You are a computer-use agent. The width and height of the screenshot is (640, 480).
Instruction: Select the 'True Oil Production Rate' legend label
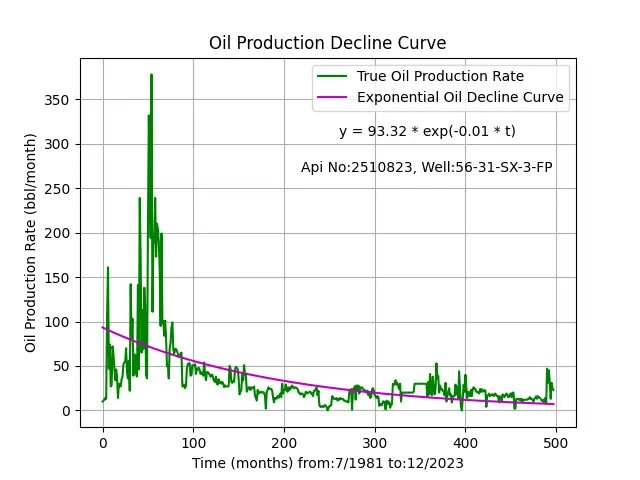(440, 76)
